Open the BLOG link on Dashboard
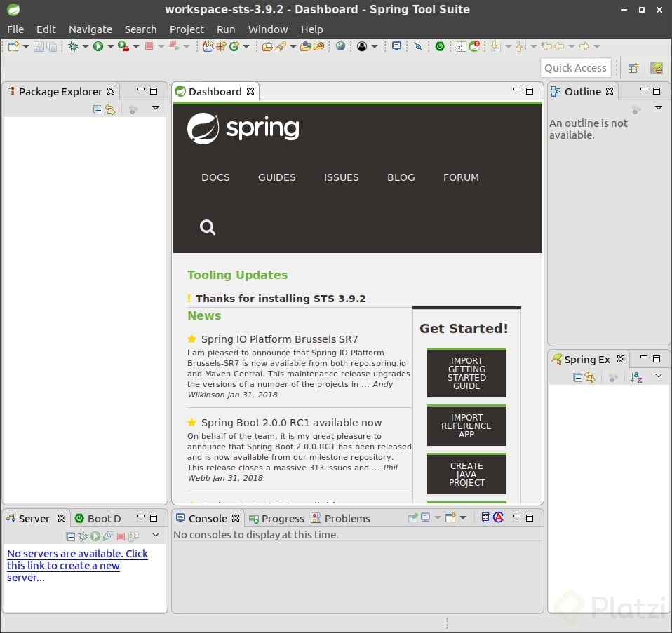 click(x=401, y=177)
